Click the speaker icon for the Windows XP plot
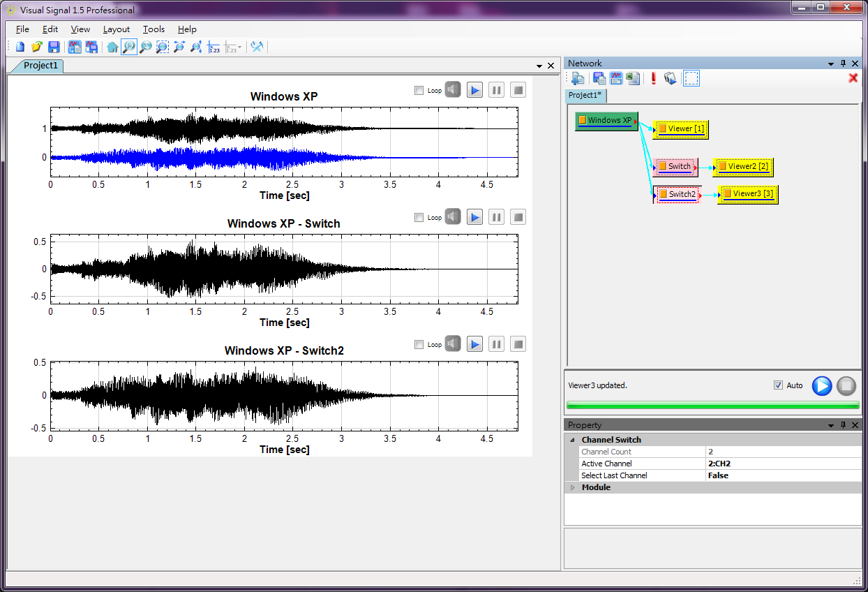The width and height of the screenshot is (868, 592). click(454, 90)
